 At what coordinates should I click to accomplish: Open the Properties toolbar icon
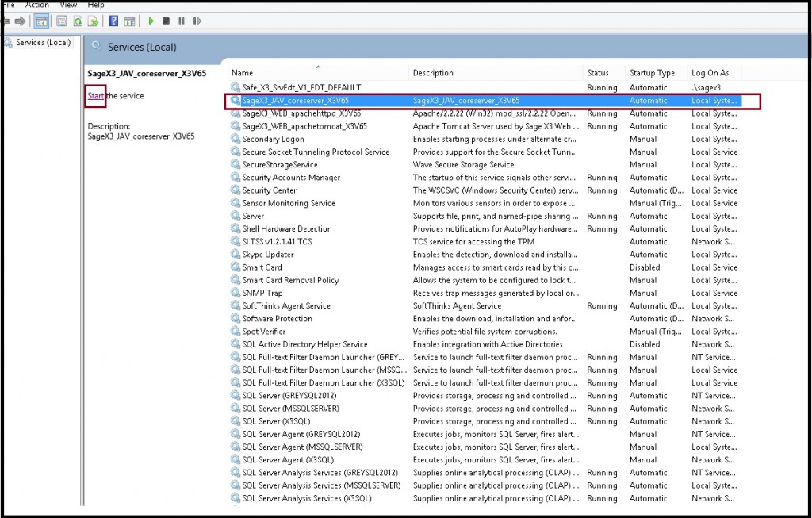click(62, 21)
